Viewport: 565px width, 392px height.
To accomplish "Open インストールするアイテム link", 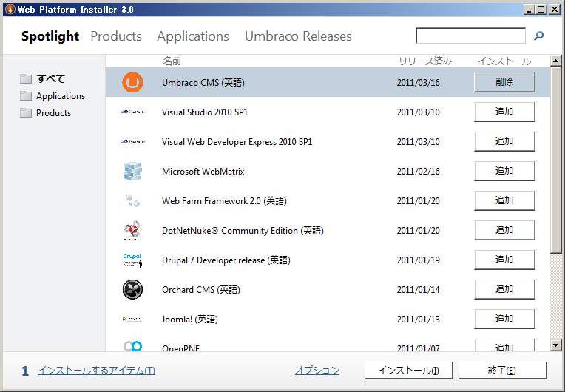I will [97, 371].
